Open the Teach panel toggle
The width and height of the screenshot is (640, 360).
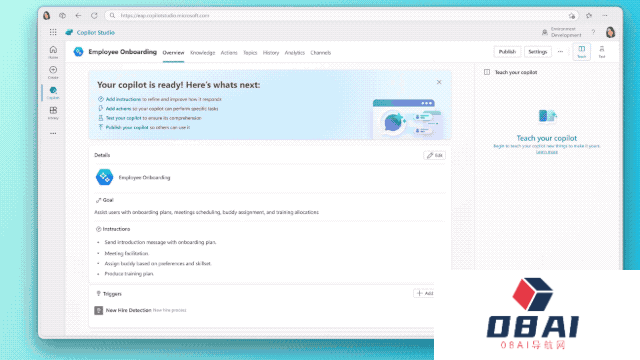point(582,52)
